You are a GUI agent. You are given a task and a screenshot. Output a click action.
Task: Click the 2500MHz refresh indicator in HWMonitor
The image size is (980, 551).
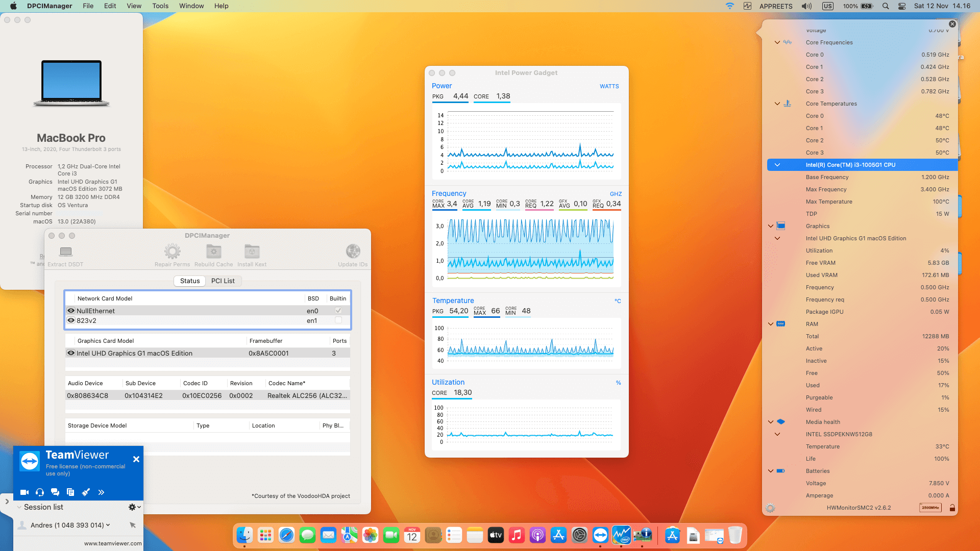(x=930, y=508)
